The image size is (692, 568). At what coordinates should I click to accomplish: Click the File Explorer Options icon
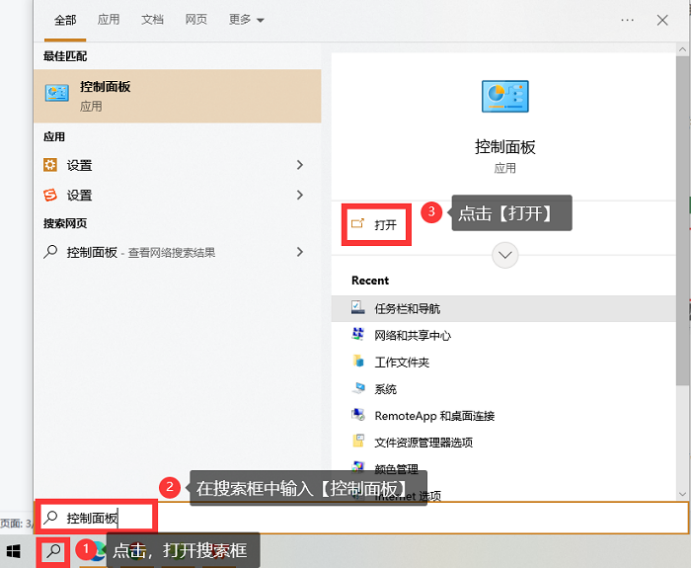click(x=358, y=441)
